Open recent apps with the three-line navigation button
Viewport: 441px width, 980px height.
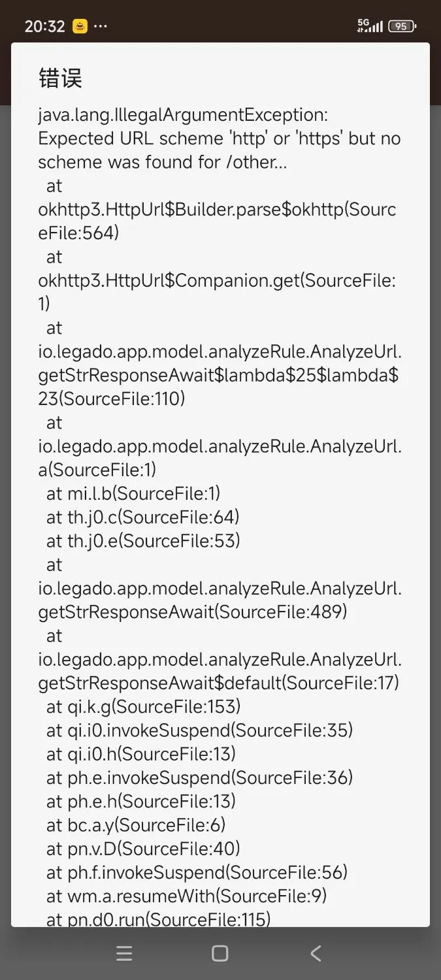[x=124, y=954]
